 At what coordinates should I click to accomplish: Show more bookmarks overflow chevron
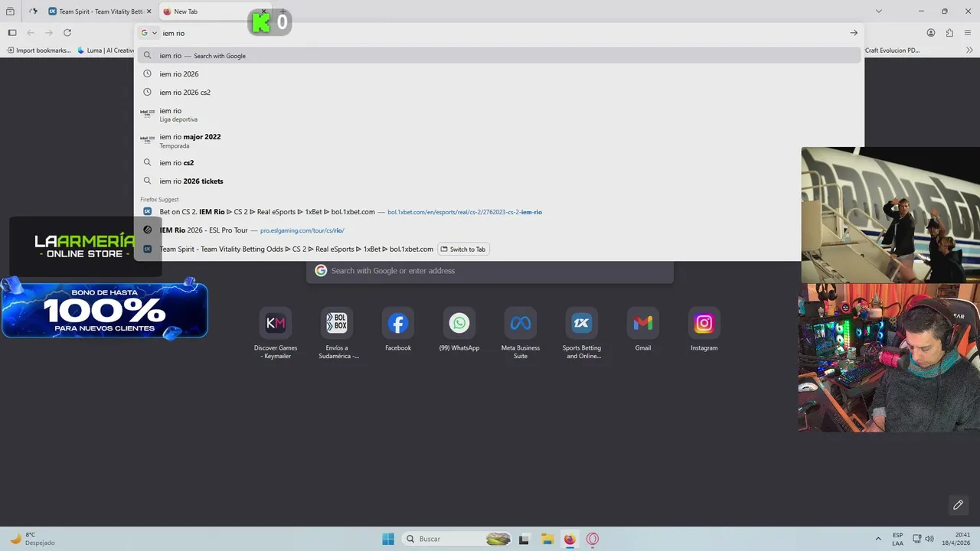(968, 51)
